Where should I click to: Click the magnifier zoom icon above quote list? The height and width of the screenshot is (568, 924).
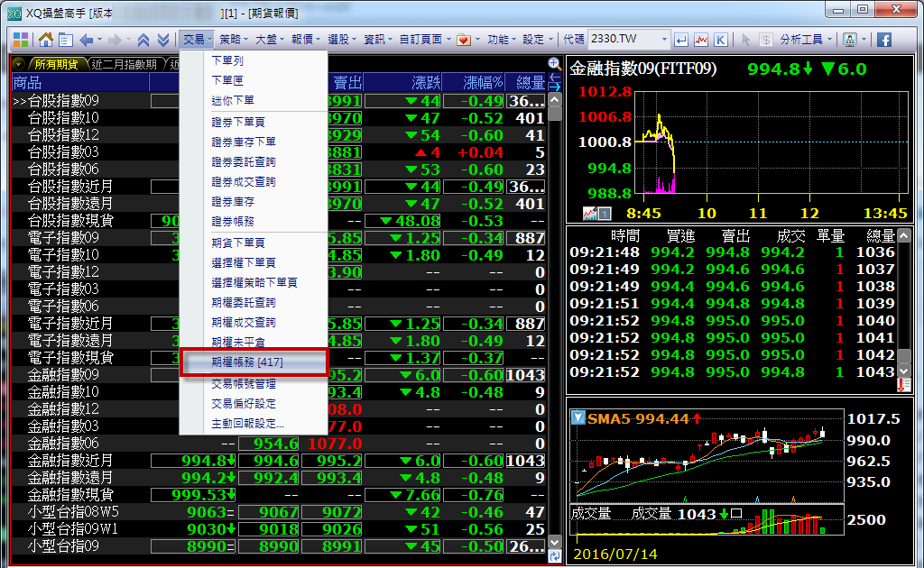click(x=555, y=64)
